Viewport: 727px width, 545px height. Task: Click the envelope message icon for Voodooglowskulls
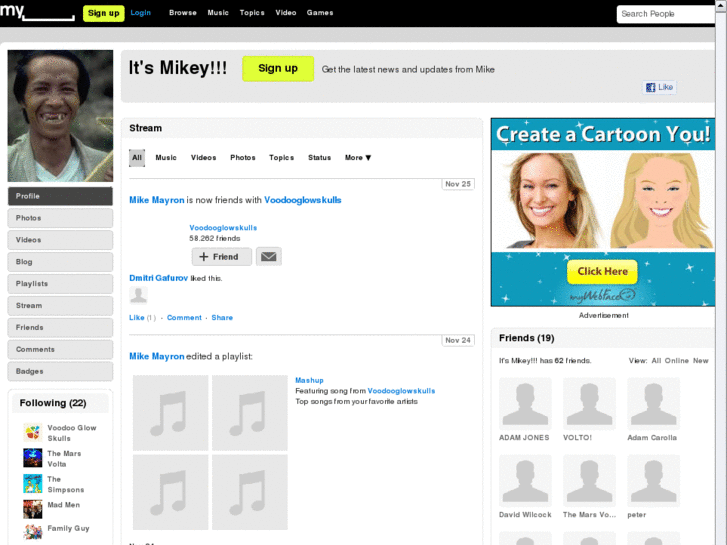coord(268,256)
